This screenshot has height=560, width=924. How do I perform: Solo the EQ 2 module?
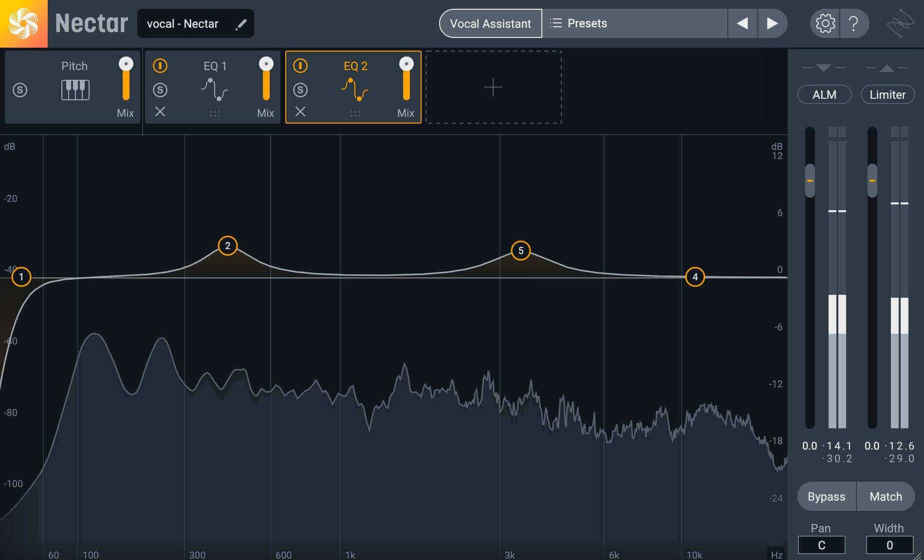(300, 90)
